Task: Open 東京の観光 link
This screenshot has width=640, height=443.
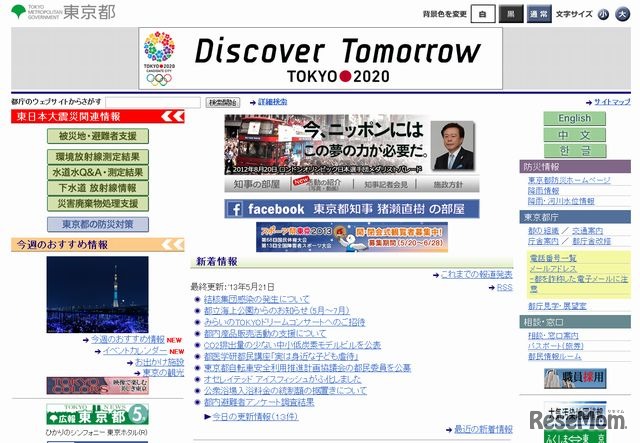Action: pyautogui.click(x=163, y=373)
